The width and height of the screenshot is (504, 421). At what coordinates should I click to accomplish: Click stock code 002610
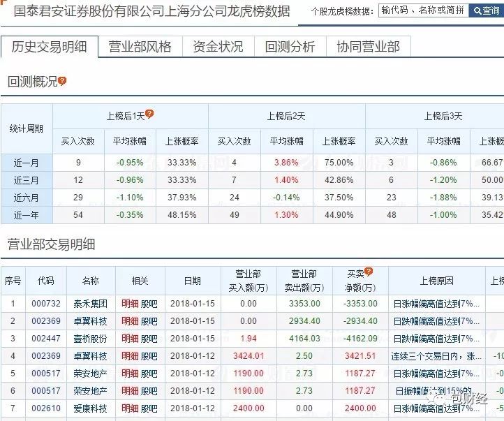pyautogui.click(x=46, y=408)
